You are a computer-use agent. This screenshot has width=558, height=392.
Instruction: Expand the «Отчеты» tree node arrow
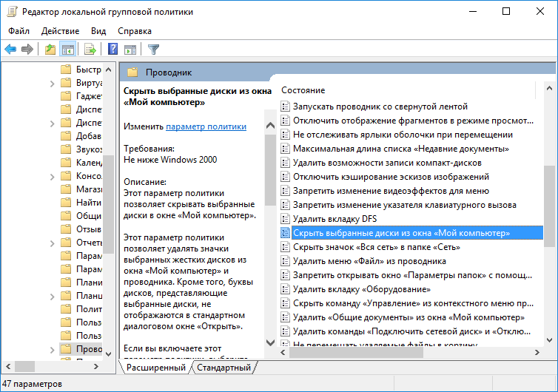pos(52,243)
